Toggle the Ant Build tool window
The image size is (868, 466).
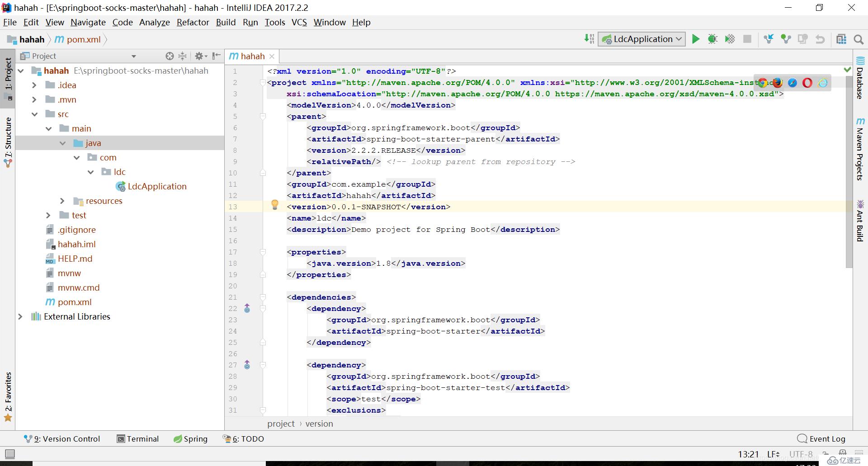coord(860,220)
